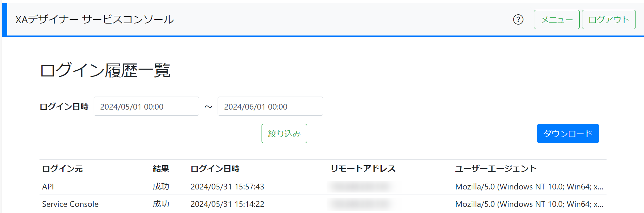Click the 15:57:43 login timestamp

pyautogui.click(x=227, y=187)
